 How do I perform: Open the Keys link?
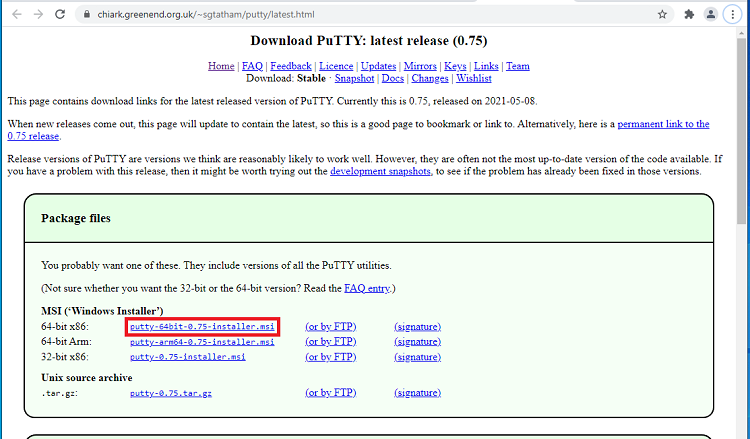point(455,66)
